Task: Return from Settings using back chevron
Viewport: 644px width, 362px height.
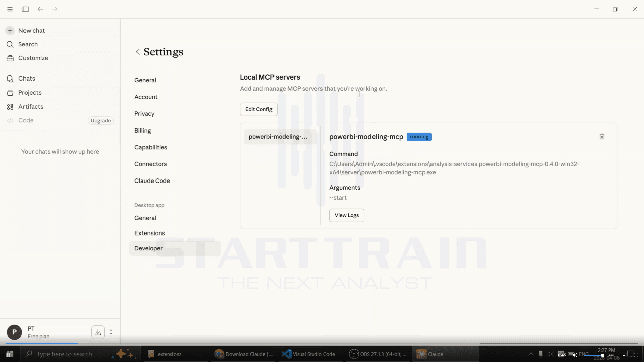Action: pos(138,52)
